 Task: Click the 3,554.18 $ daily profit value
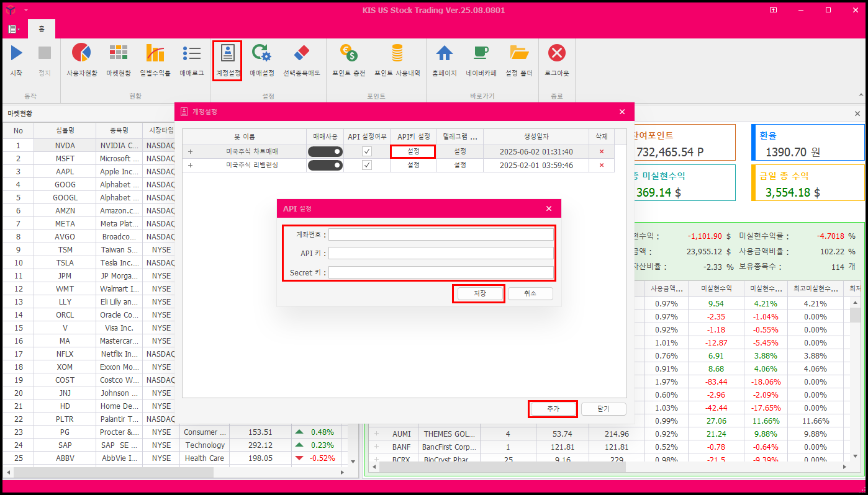click(792, 192)
